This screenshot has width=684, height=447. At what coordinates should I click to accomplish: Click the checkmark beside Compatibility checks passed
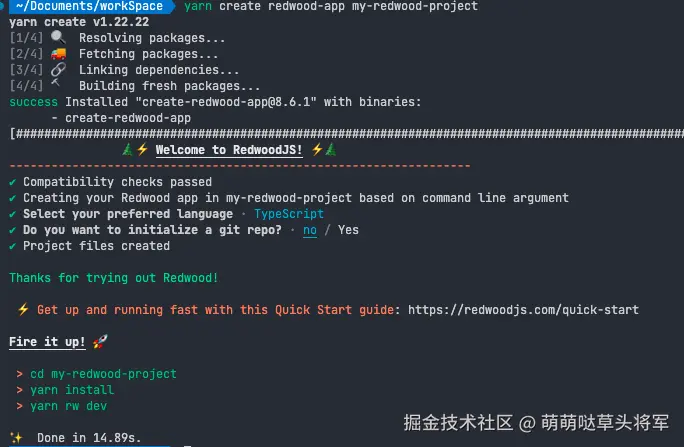tap(12, 182)
